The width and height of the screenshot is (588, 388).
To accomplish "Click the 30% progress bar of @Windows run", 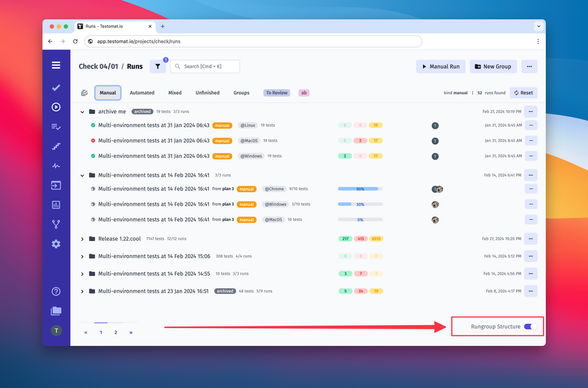I will tap(360, 204).
